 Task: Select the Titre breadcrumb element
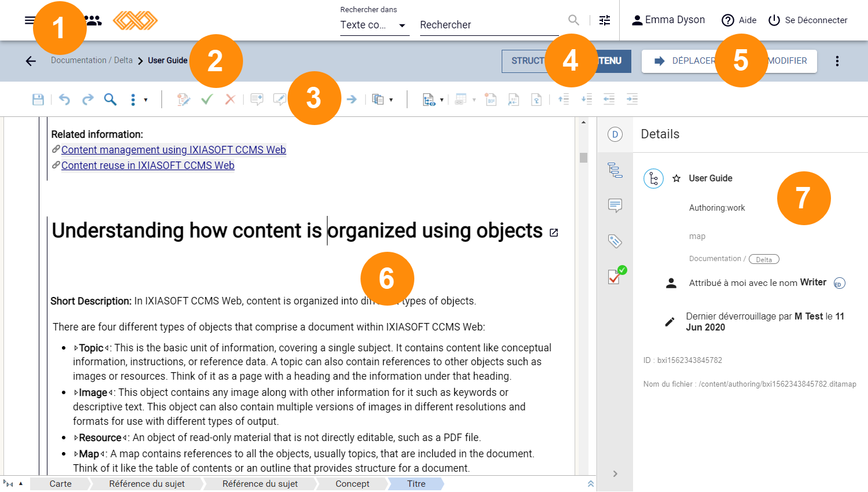[416, 484]
